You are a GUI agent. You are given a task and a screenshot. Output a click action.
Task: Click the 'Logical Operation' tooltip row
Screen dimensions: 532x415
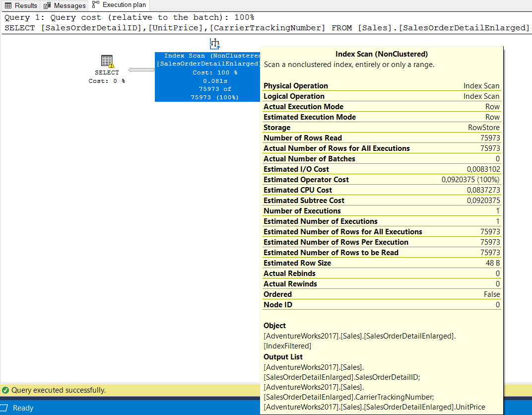382,96
